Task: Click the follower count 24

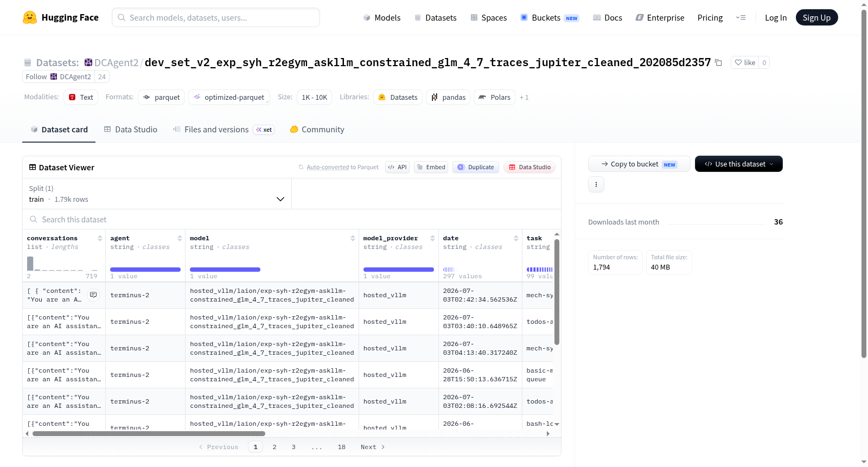Action: [102, 76]
